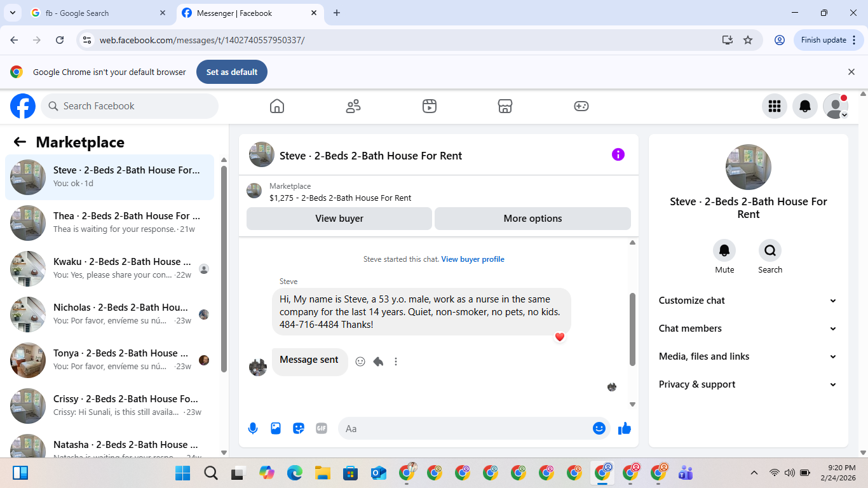Reload the page in Chrome
The image size is (868, 488).
[x=60, y=39]
